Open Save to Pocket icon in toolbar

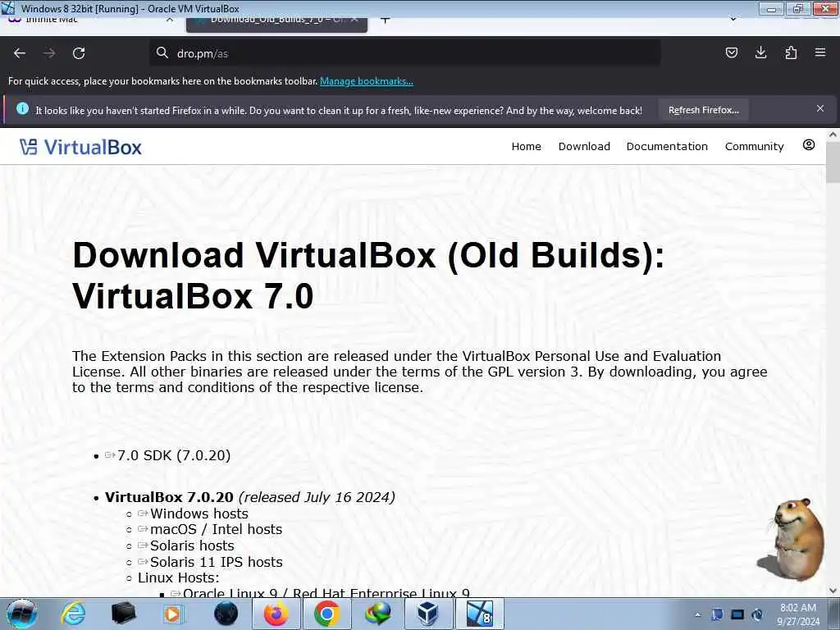click(x=732, y=52)
